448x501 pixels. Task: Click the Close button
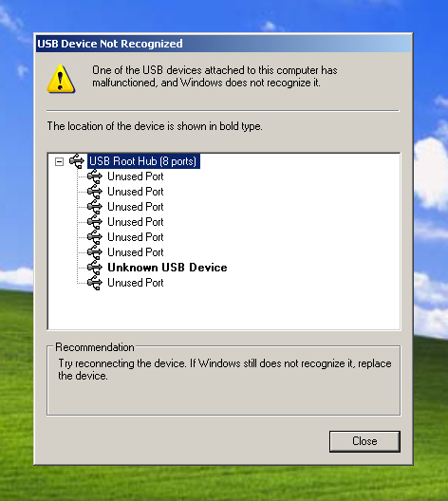[x=364, y=441]
